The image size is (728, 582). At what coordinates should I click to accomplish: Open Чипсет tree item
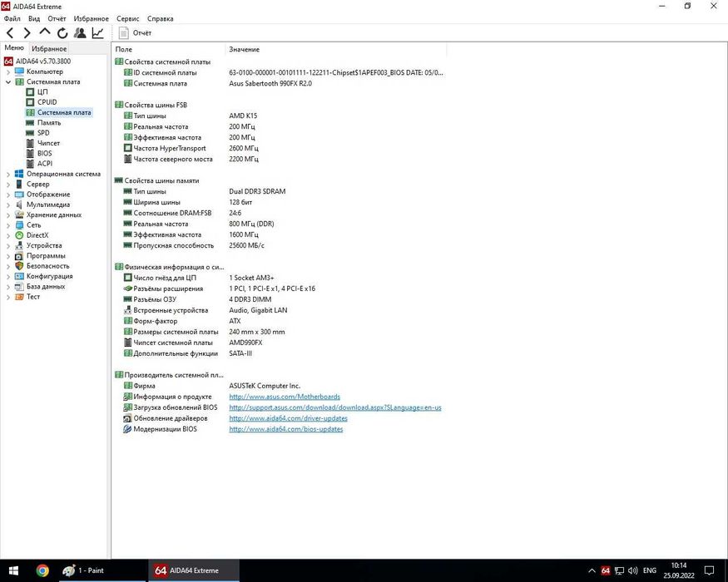(48, 143)
